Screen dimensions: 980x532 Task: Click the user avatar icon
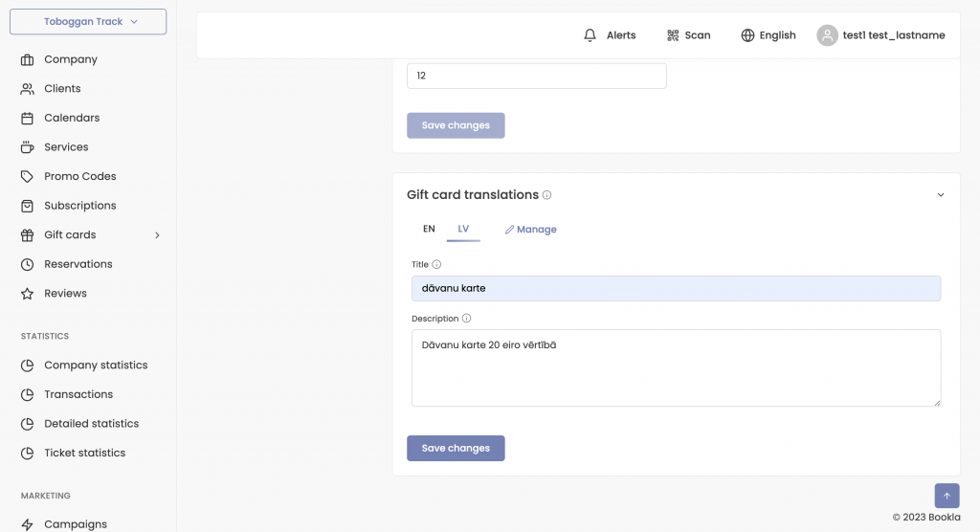827,35
